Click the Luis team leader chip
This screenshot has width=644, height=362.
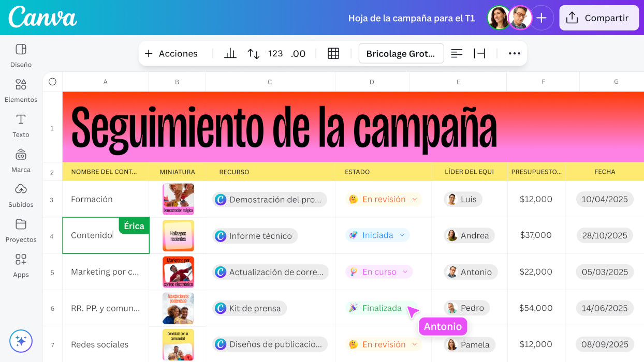pyautogui.click(x=463, y=199)
